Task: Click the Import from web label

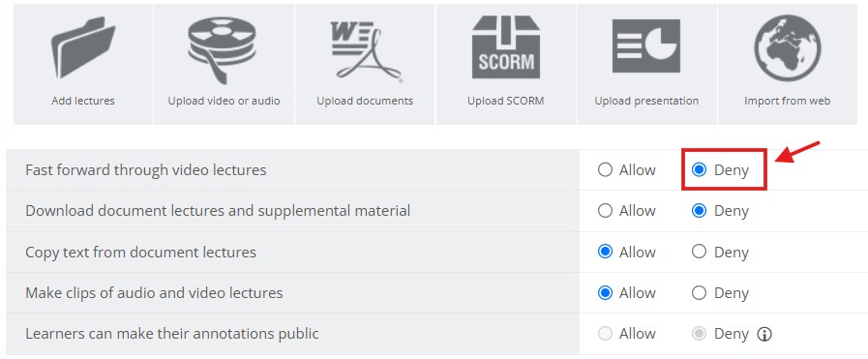Action: (787, 101)
